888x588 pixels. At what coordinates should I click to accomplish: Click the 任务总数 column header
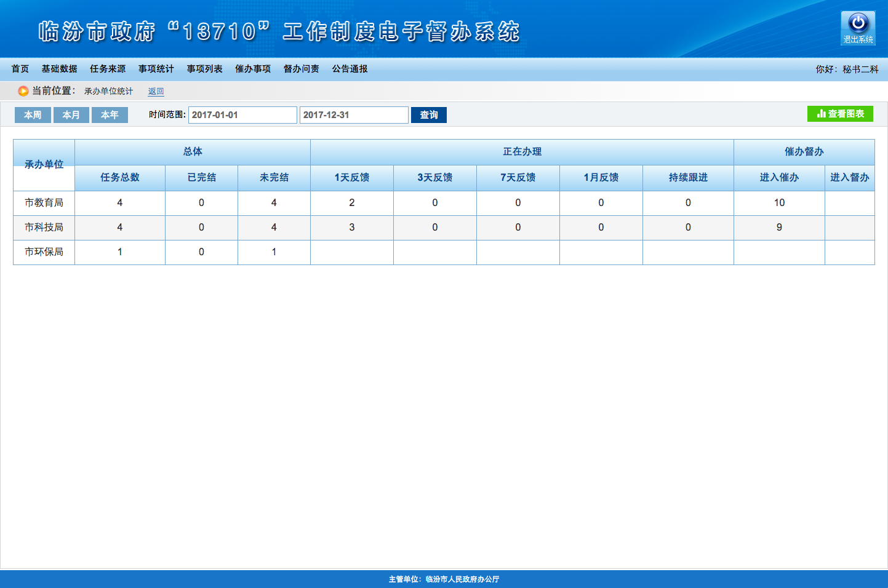[x=120, y=178]
